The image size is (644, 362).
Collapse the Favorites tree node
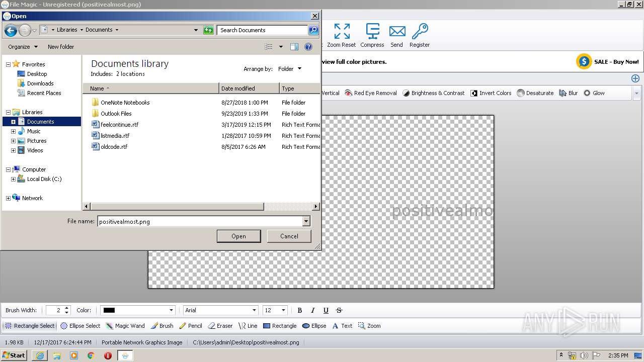click(x=8, y=64)
